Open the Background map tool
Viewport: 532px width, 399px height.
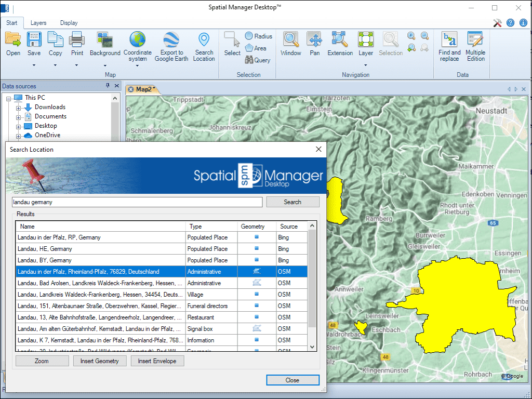point(105,44)
